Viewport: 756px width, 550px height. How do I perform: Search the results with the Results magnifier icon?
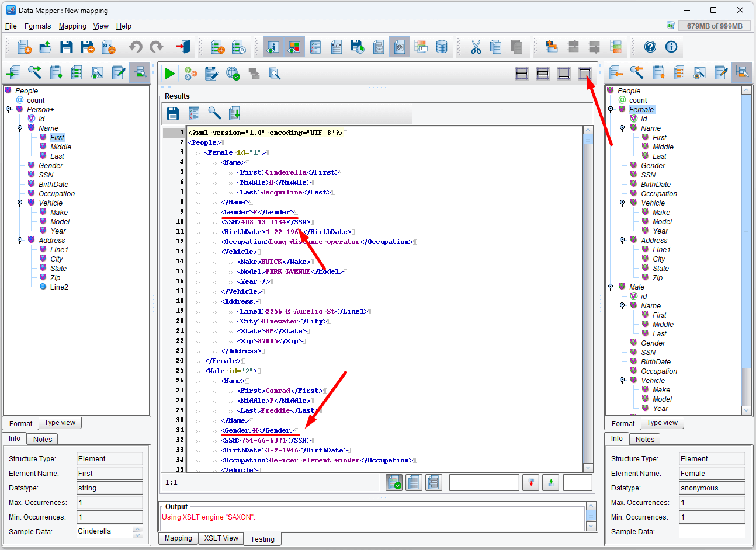click(x=214, y=113)
